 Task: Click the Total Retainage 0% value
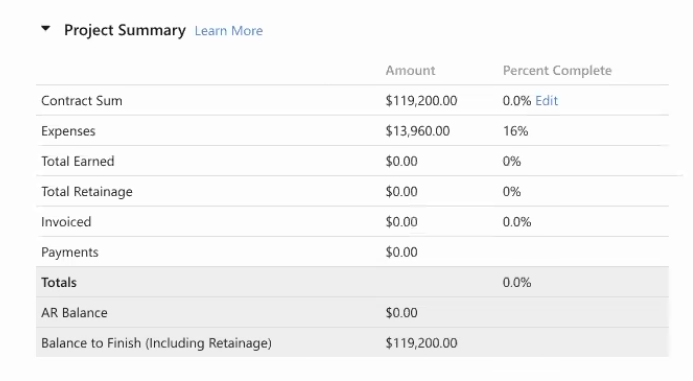pyautogui.click(x=512, y=192)
